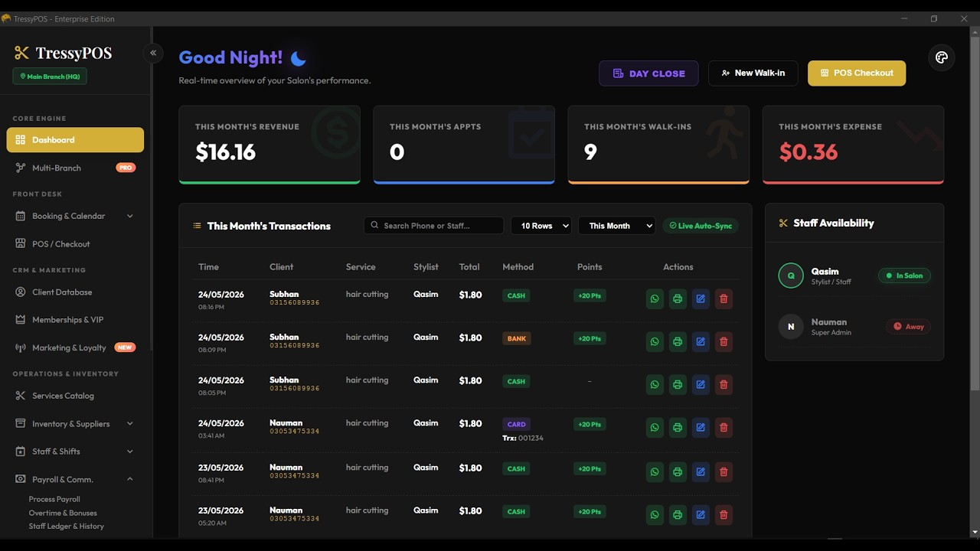Image resolution: width=980 pixels, height=551 pixels.
Task: Edit the Nauman 08:41 PM transaction
Action: click(701, 472)
